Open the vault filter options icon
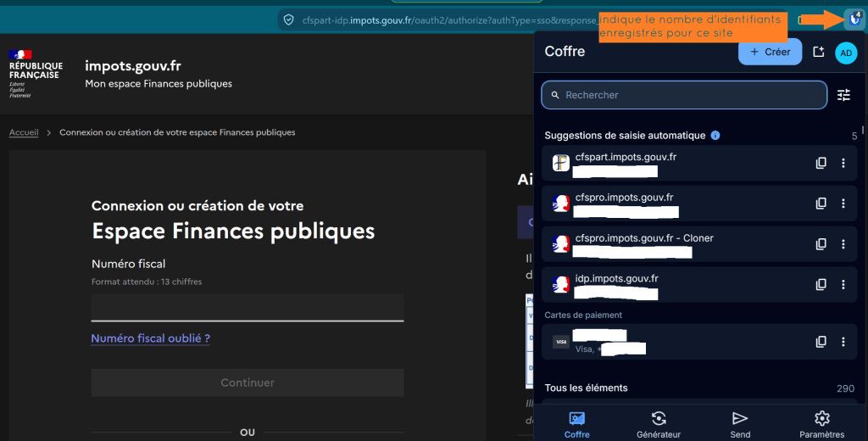This screenshot has width=868, height=441. click(843, 95)
